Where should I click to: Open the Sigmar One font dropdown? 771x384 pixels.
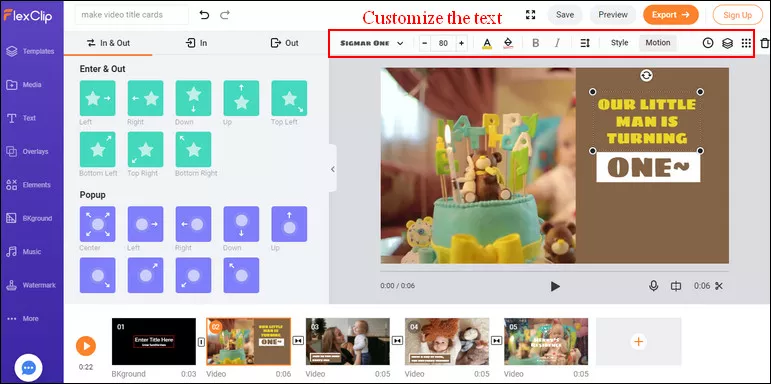[x=372, y=43]
